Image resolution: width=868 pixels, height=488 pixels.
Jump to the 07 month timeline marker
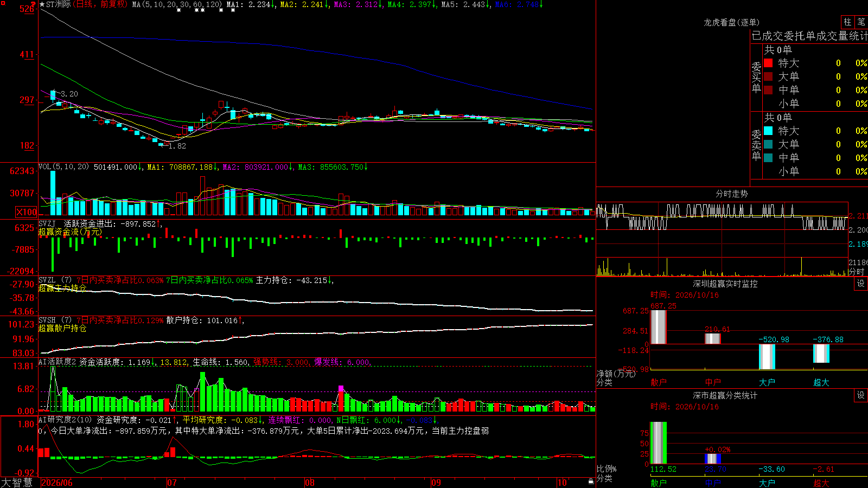172,483
